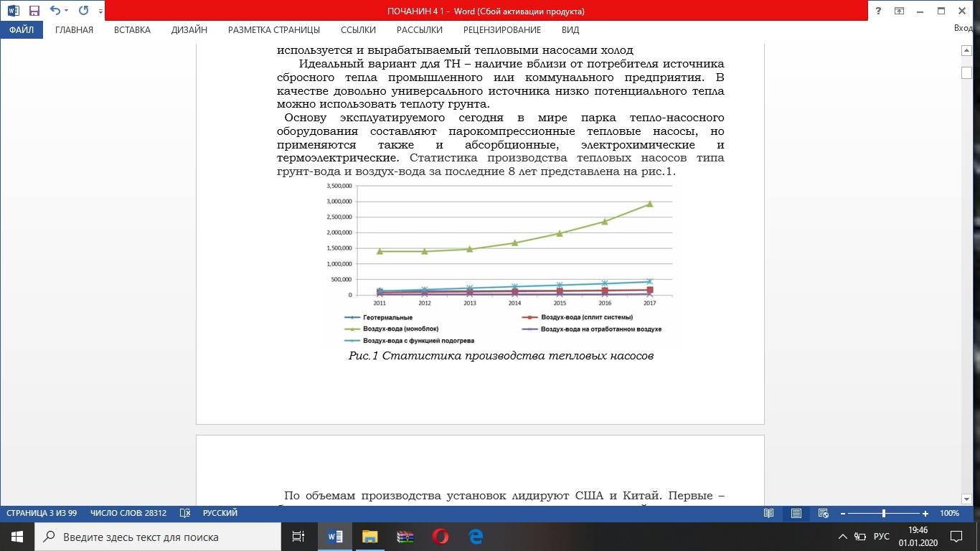Click the zoom slider handle
This screenshot has width=980, height=551.
click(883, 513)
